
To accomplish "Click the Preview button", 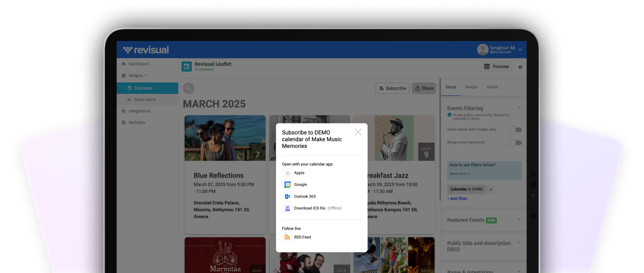I will [496, 67].
